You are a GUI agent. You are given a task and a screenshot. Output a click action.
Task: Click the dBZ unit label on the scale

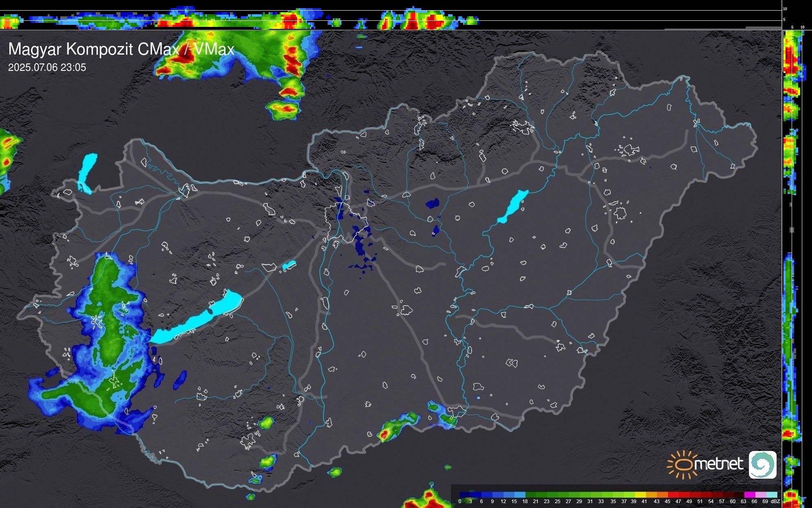point(775,501)
